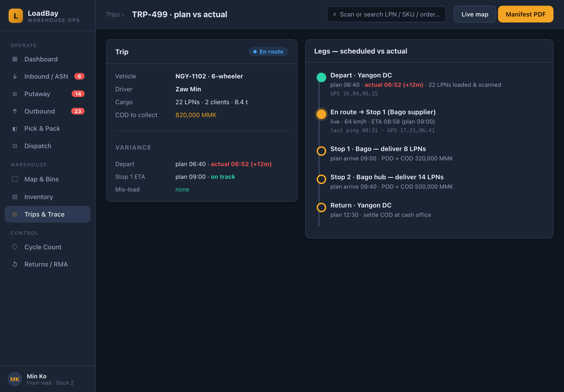Click the Putaway badge showing 14

(x=78, y=94)
